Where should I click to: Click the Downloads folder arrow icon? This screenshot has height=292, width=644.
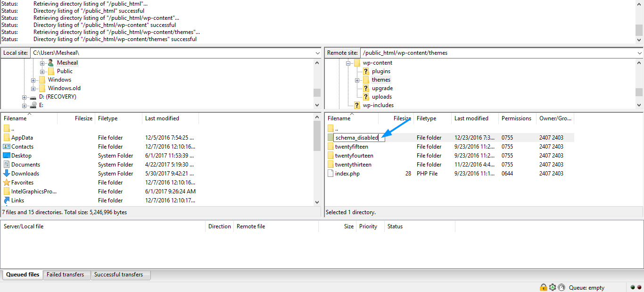click(x=7, y=174)
